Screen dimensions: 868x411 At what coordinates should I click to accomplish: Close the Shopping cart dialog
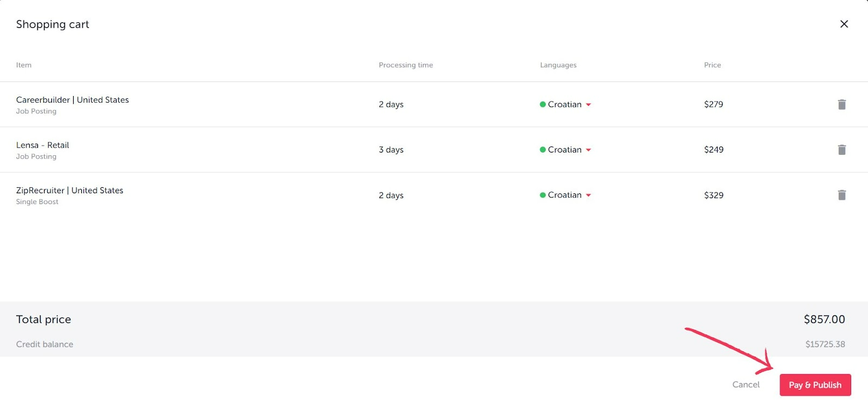click(844, 24)
